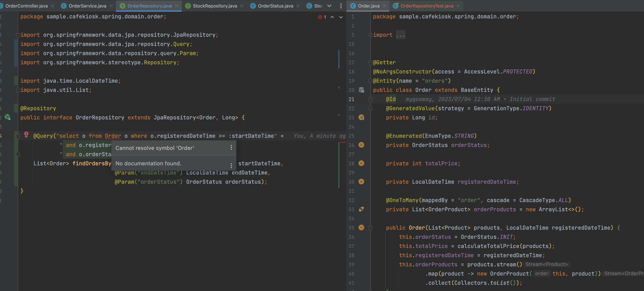644x291 pixels.
Task: Switch to Order.java tab in right pane
Action: [368, 6]
